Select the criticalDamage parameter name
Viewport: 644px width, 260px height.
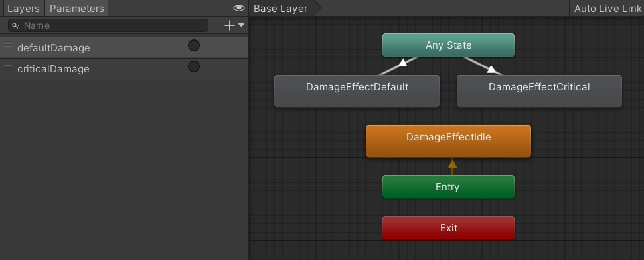53,68
